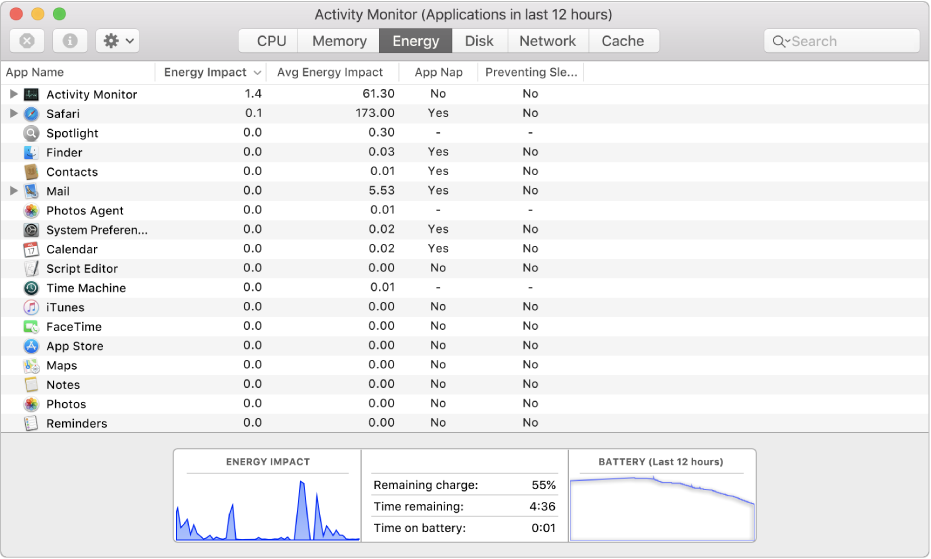Image resolution: width=931 pixels, height=559 pixels.
Task: Click the App Store icon
Action: coord(31,346)
